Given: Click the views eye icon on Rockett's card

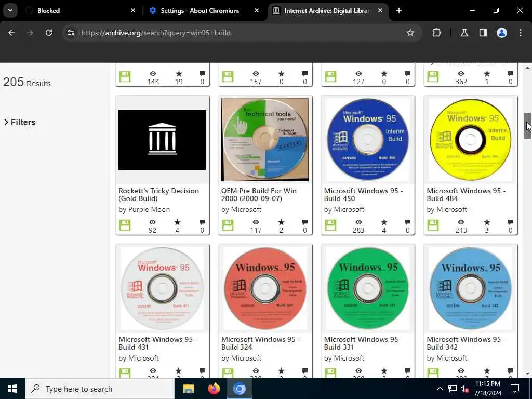Looking at the screenshot, I should (153, 222).
